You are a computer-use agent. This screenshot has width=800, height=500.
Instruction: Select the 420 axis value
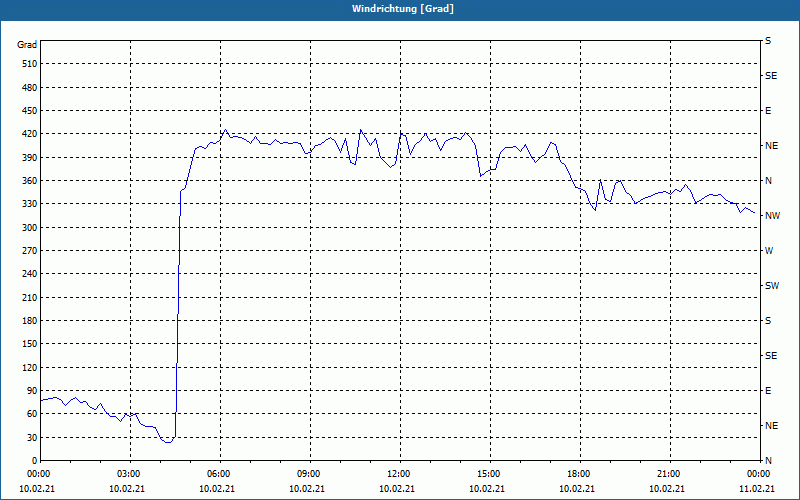(30, 134)
